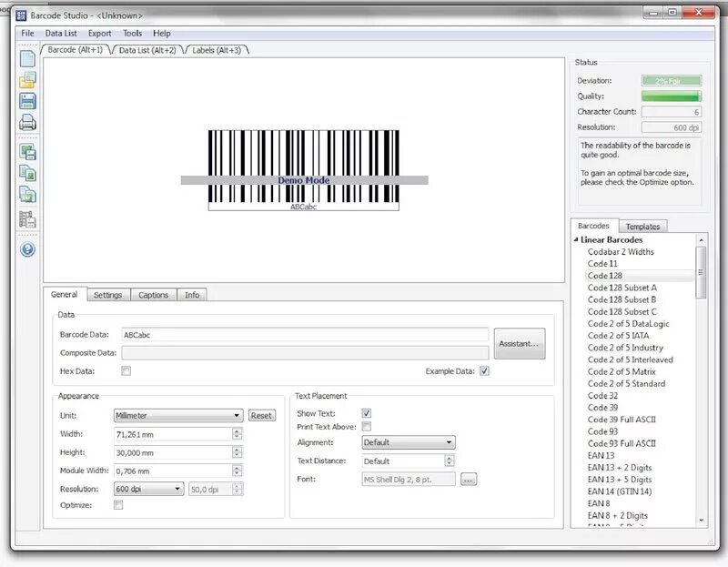Click the Save floppy disk icon

click(27, 101)
